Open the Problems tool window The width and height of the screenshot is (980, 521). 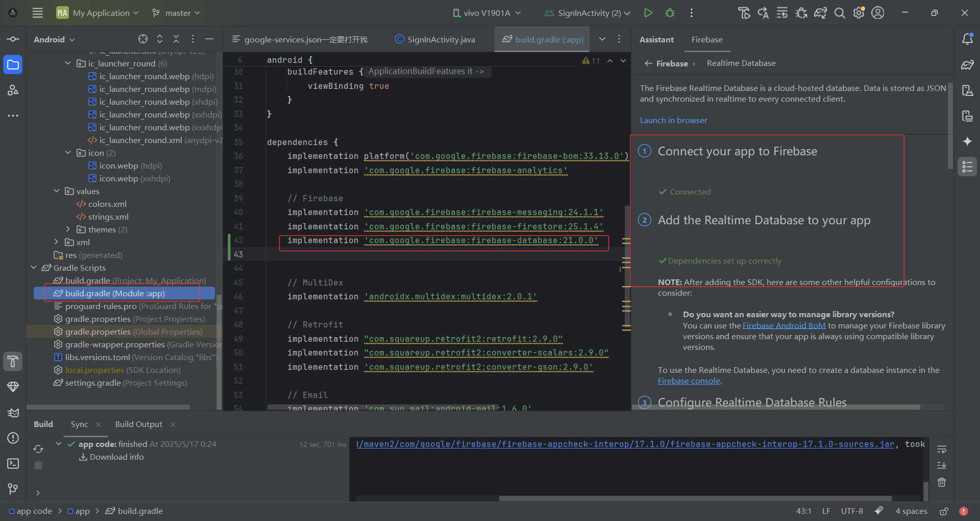tap(13, 438)
